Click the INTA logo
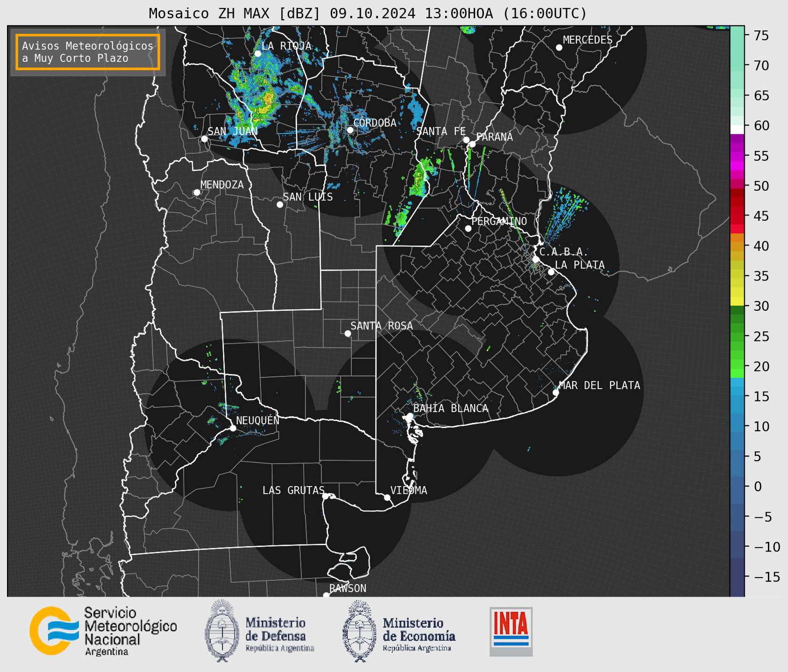The image size is (788, 672). tap(511, 631)
